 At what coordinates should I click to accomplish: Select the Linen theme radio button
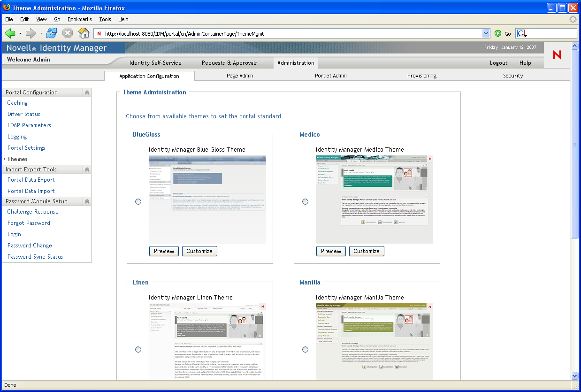138,349
